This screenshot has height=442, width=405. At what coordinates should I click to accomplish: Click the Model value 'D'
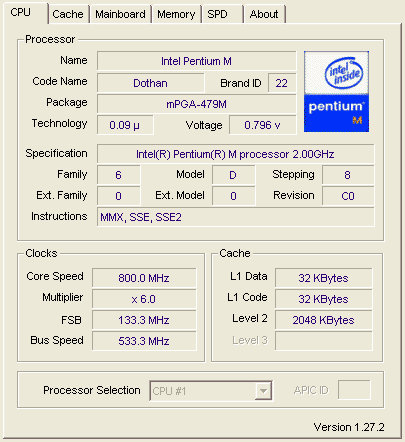click(233, 175)
